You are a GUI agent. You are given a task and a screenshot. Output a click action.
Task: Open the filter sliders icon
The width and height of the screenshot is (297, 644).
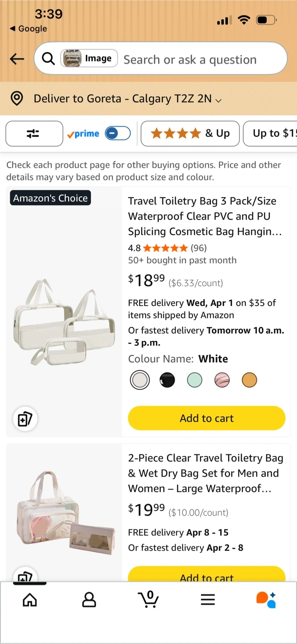coord(34,133)
